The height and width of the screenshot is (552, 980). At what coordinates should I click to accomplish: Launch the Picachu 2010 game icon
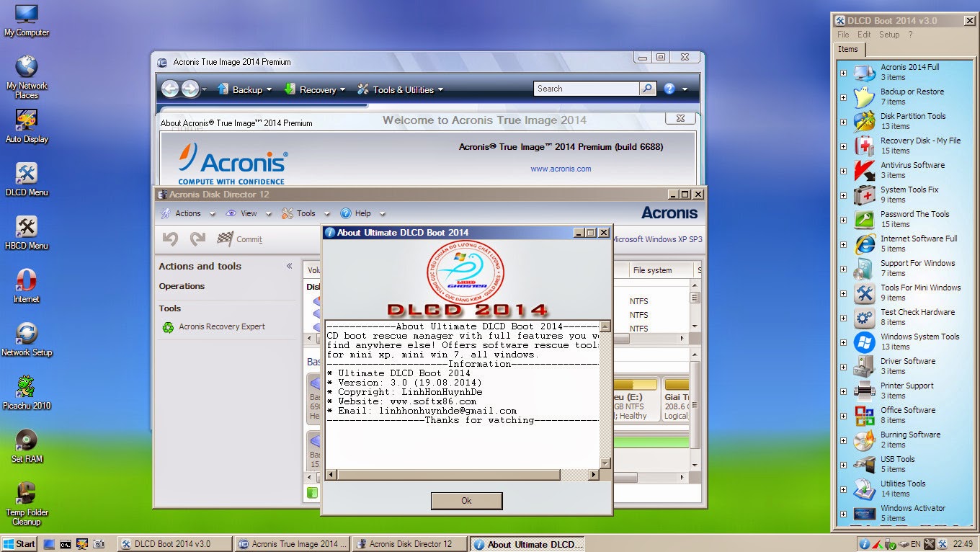click(27, 393)
